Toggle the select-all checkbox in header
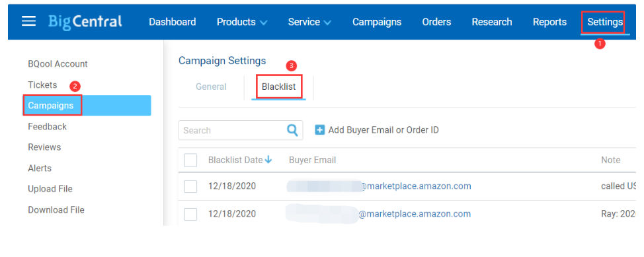This screenshot has width=644, height=257. (x=190, y=160)
